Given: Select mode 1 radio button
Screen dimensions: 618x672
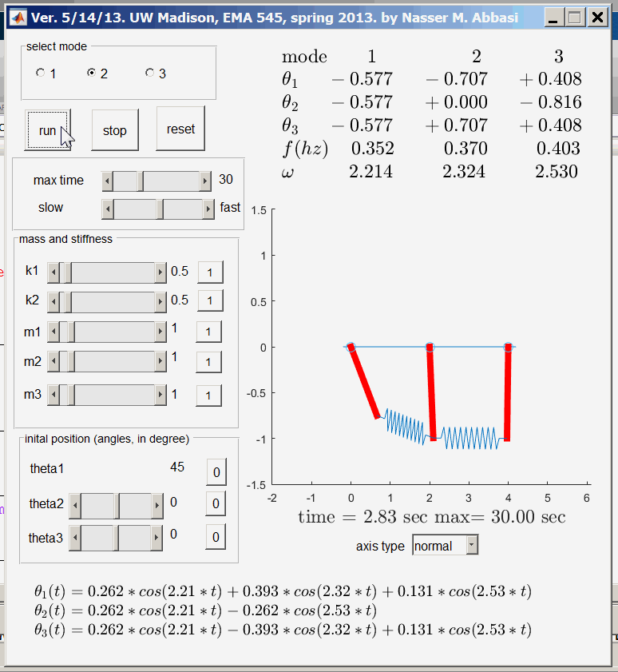Looking at the screenshot, I should click(x=41, y=74).
